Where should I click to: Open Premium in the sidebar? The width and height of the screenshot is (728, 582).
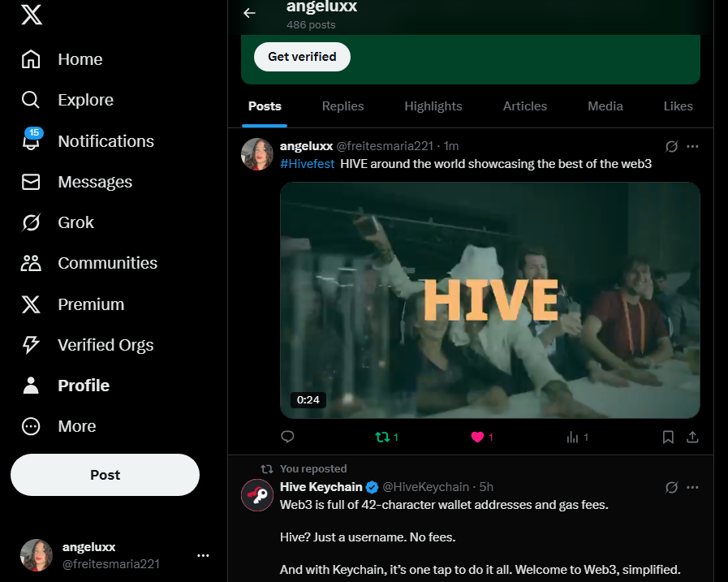[x=72, y=304]
